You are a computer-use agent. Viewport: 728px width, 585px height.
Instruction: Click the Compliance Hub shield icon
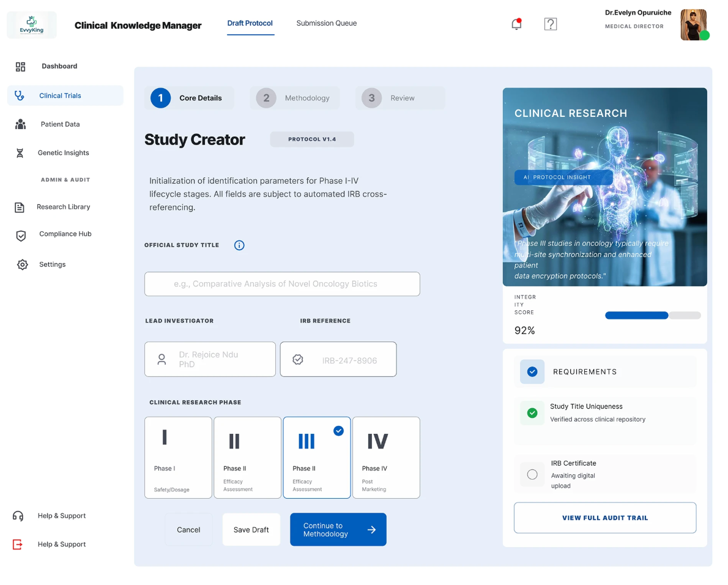coord(21,236)
